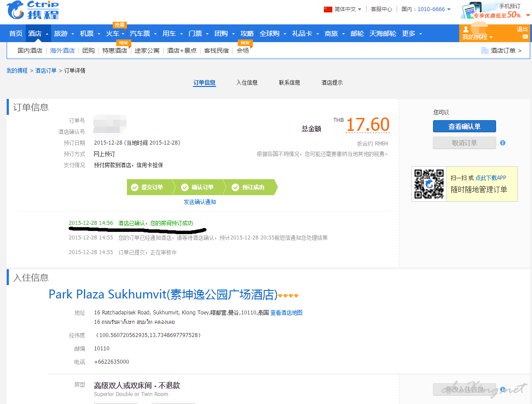The width and height of the screenshot is (532, 404).
Task: Select 攻略 in the navigation bar
Action: pyautogui.click(x=247, y=34)
